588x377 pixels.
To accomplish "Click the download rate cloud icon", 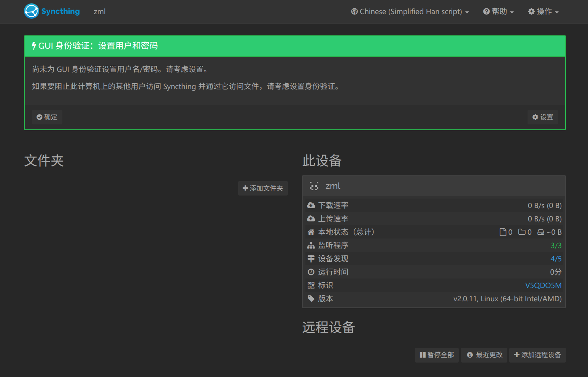I will (x=311, y=205).
